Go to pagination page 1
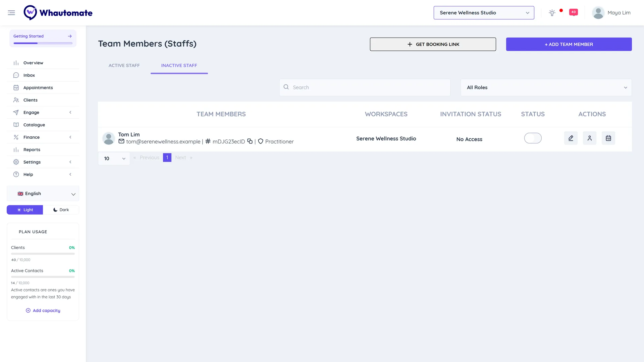Image resolution: width=644 pixels, height=362 pixels. 167,158
